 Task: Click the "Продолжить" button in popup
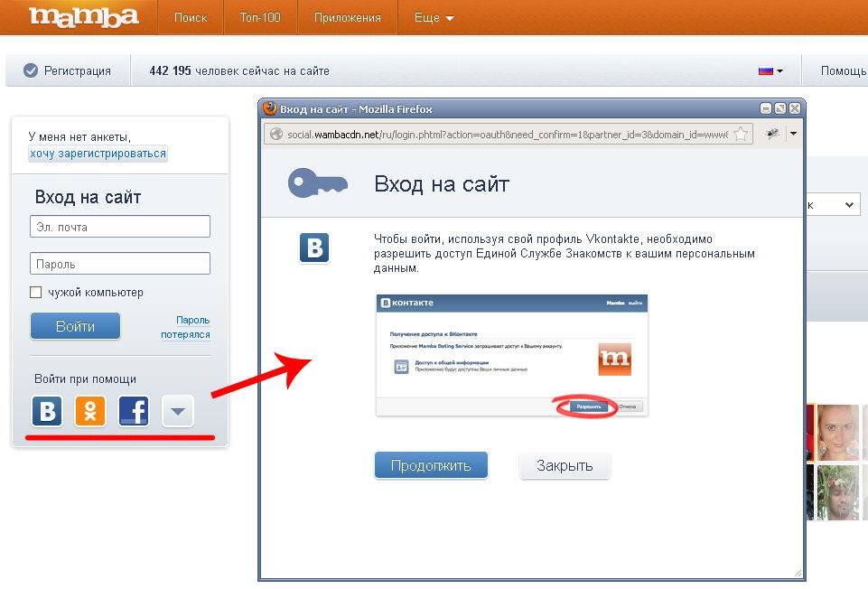[431, 466]
